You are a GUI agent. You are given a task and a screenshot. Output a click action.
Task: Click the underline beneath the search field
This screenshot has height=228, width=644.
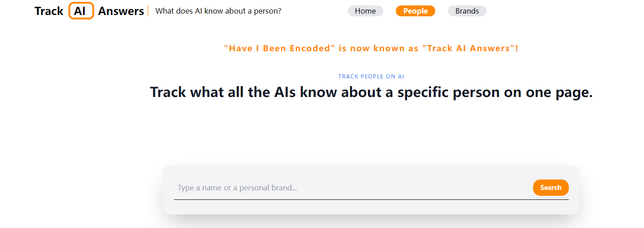[371, 199]
